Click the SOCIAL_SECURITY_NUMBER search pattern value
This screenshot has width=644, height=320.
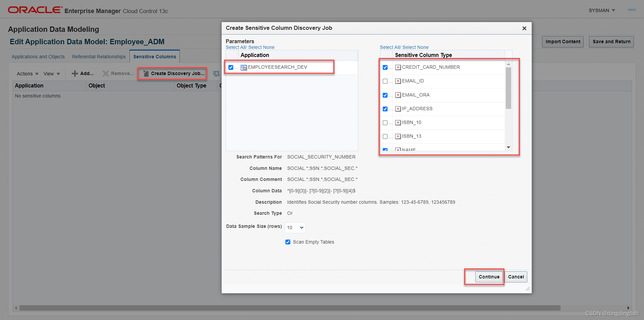tap(321, 157)
